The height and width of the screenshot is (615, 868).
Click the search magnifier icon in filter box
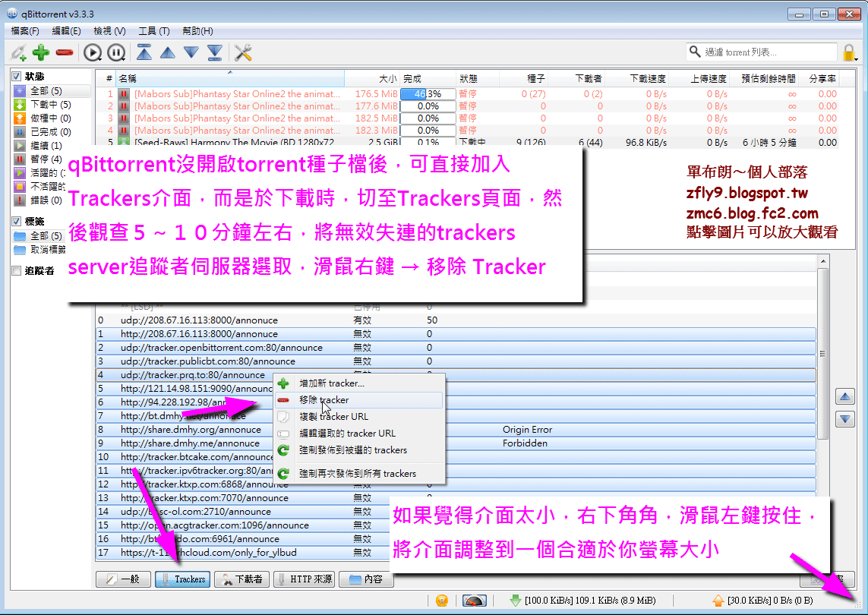tap(695, 52)
